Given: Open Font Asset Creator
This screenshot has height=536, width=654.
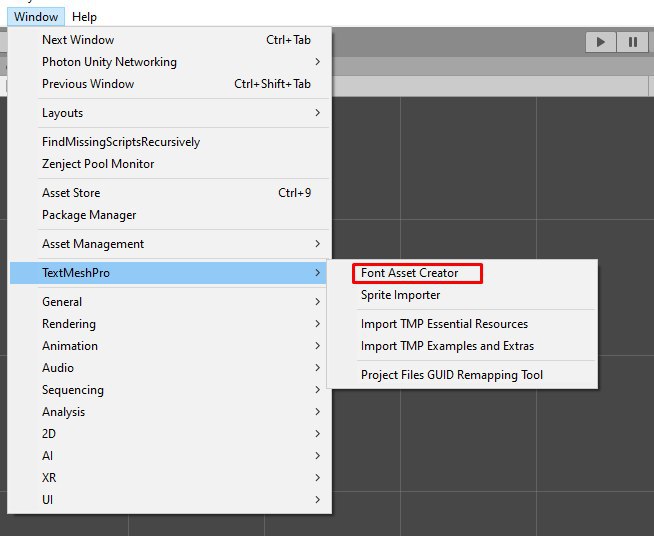Looking at the screenshot, I should tap(462, 273).
